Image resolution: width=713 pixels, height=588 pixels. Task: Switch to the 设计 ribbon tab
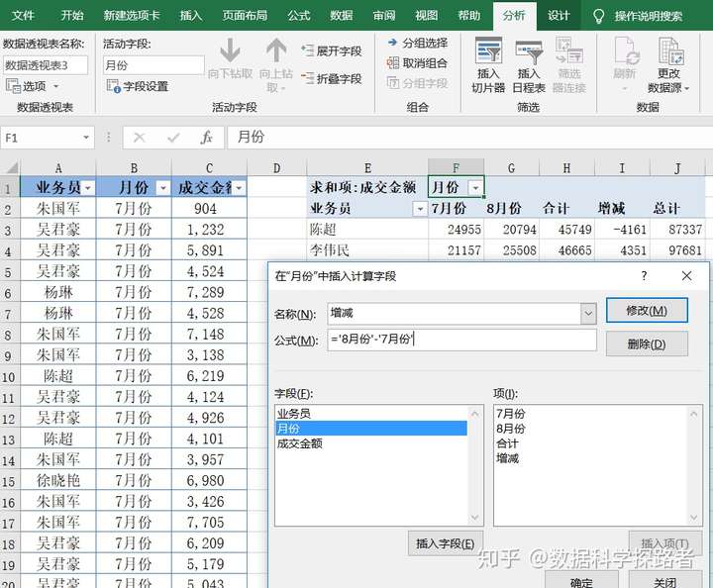point(559,16)
